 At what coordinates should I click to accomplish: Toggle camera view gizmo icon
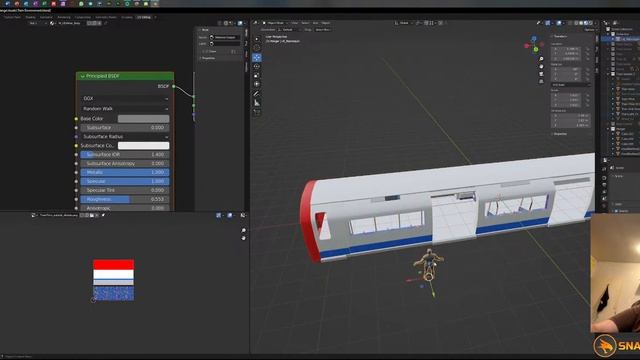541,74
